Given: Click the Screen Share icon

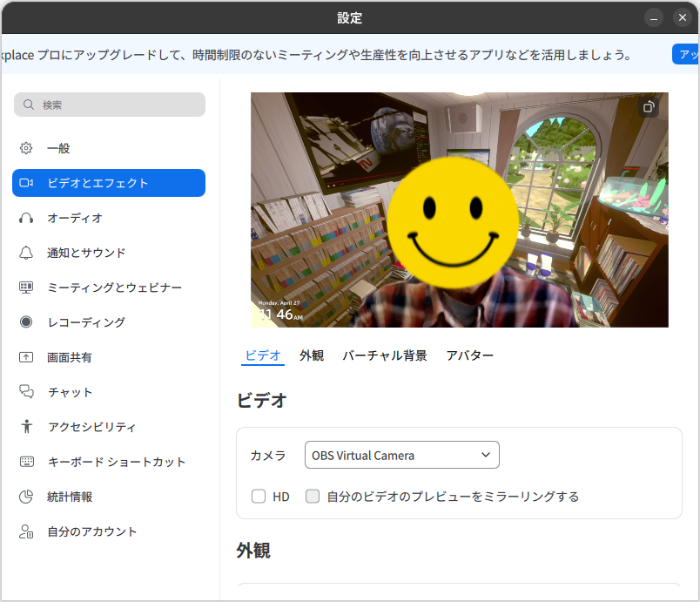Looking at the screenshot, I should point(26,357).
